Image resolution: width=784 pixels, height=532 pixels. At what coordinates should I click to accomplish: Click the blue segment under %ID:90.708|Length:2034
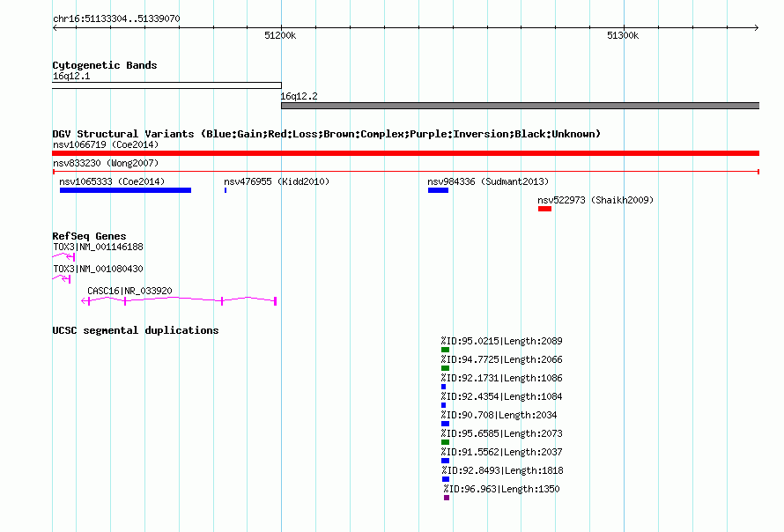tap(445, 424)
